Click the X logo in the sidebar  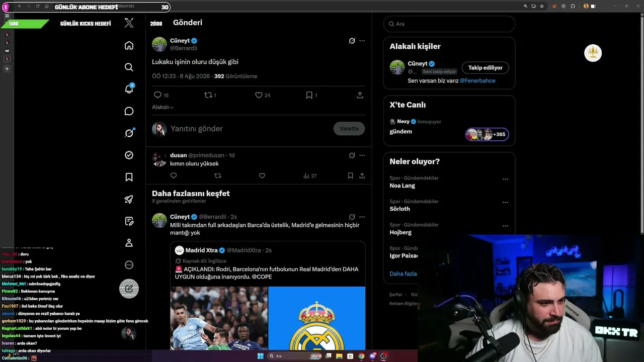point(129,23)
